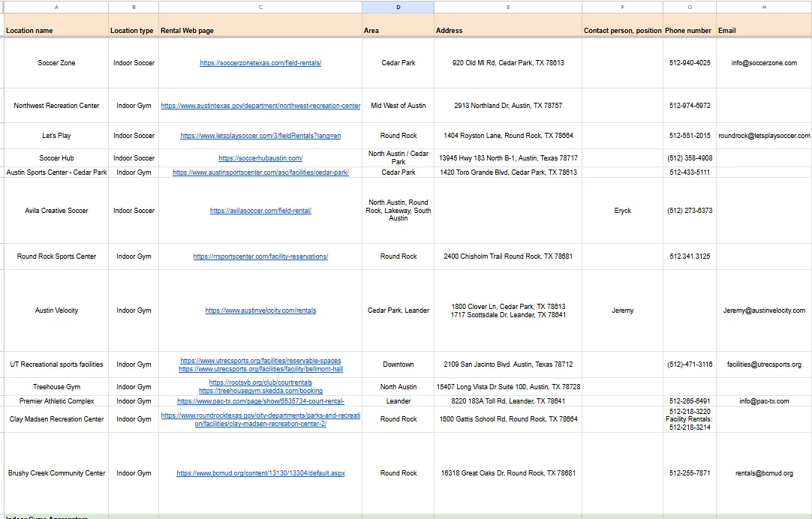The width and height of the screenshot is (812, 519).
Task: Select the 'Premier Athletic Complex' cell
Action: [x=56, y=401]
